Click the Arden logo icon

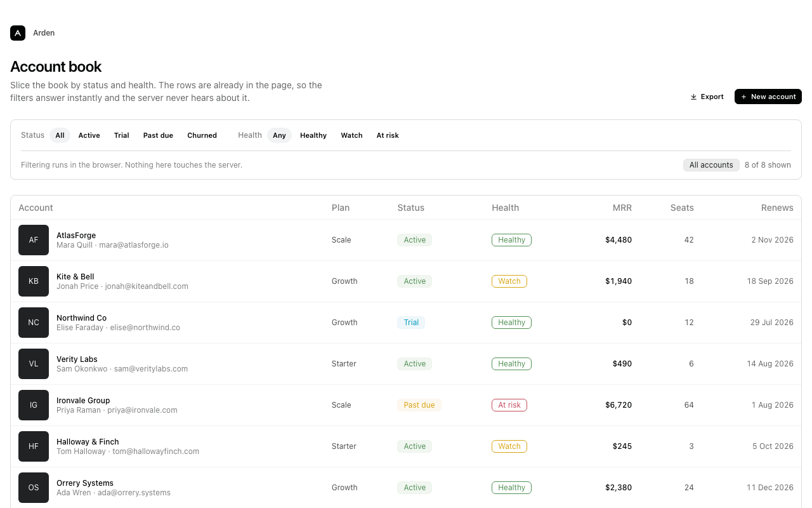tap(18, 33)
